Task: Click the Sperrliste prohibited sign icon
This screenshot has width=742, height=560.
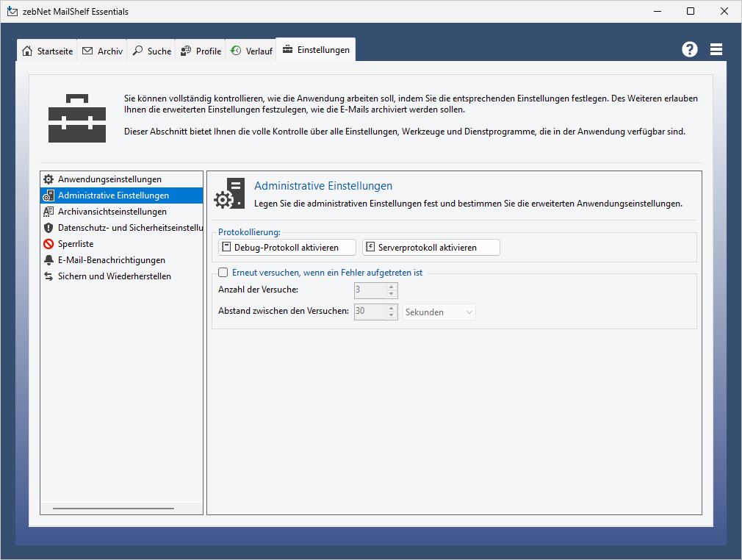Action: pyautogui.click(x=48, y=244)
